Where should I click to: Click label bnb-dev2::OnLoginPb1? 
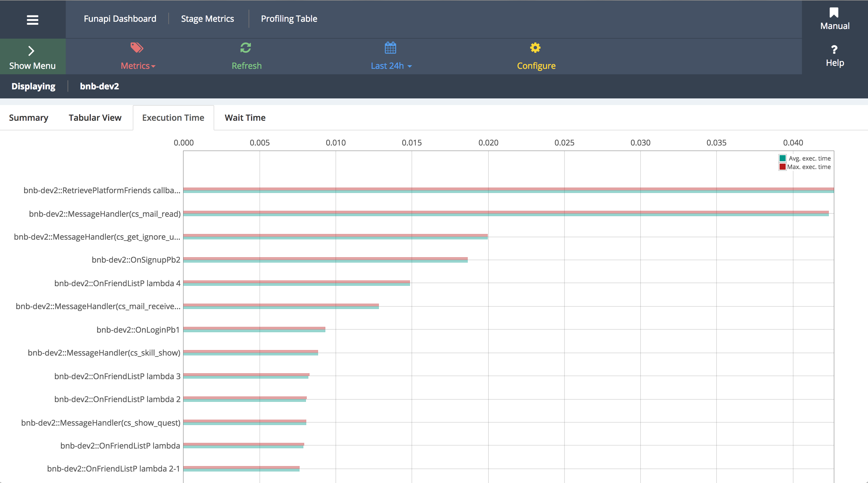point(138,330)
